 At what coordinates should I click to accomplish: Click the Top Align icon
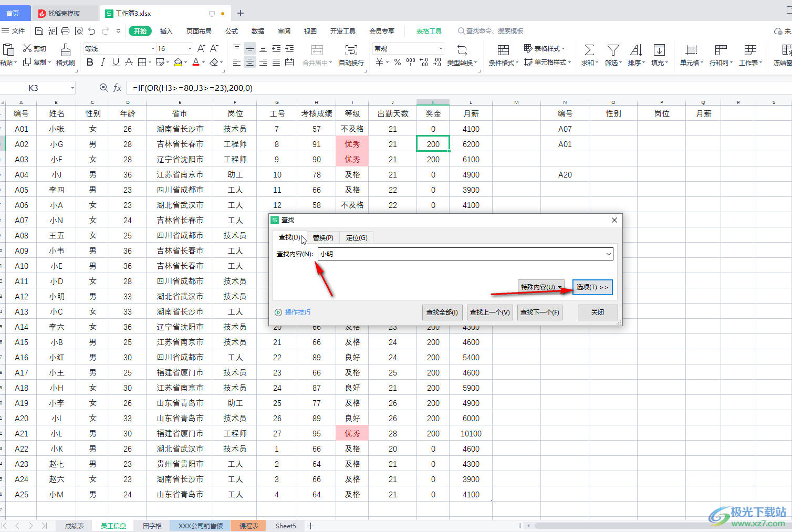(237, 48)
